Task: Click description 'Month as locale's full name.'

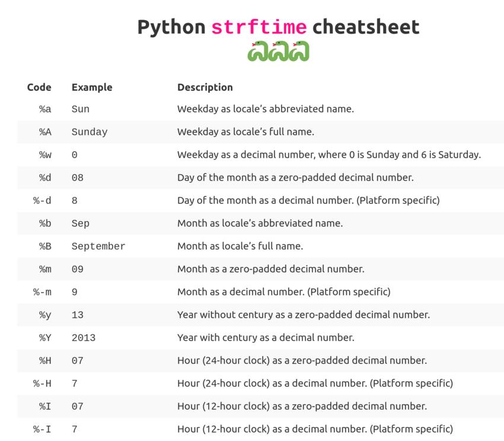Action: click(240, 246)
